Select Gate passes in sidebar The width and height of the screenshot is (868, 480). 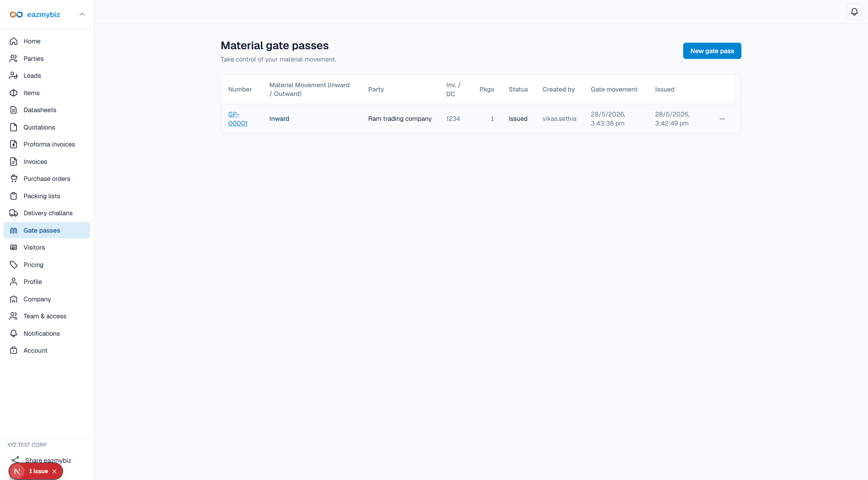(x=47, y=230)
